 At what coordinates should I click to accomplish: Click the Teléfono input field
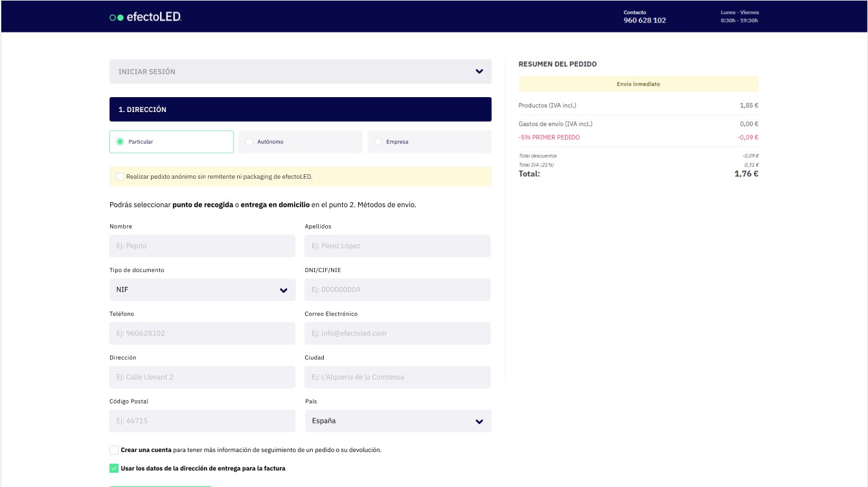(x=202, y=334)
